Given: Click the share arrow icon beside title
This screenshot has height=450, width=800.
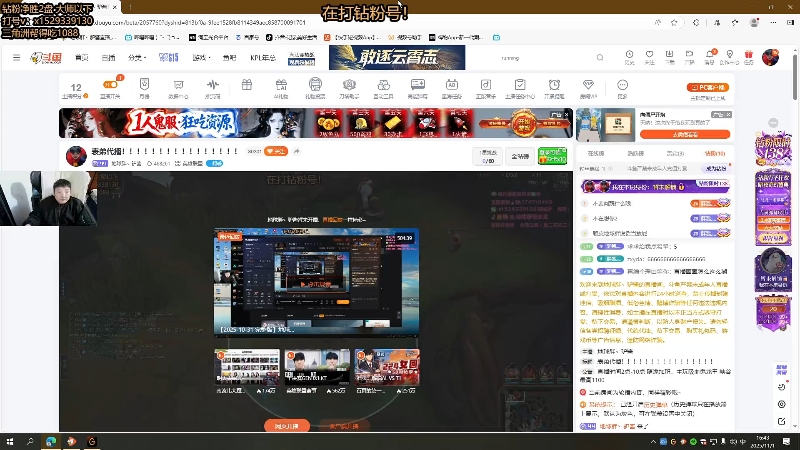Looking at the screenshot, I should pos(296,151).
